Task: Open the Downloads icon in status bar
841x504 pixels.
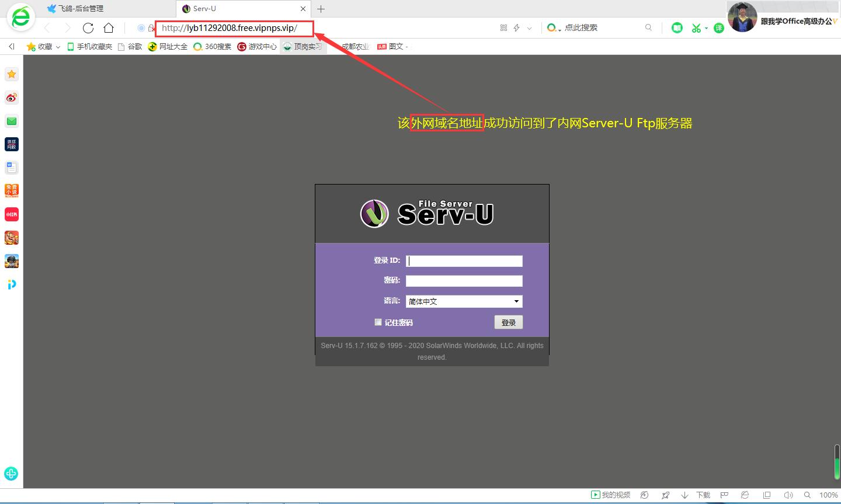Action: coord(697,495)
